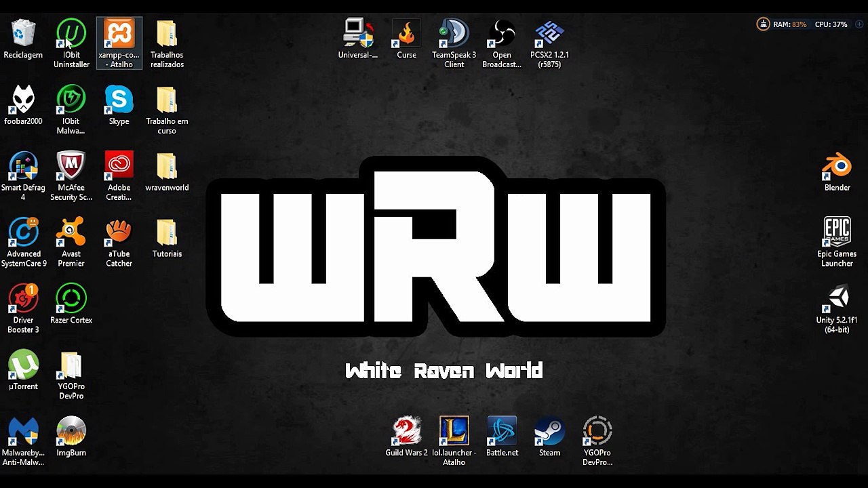The width and height of the screenshot is (868, 488).
Task: Launch Guild Wars 2
Action: (x=406, y=438)
